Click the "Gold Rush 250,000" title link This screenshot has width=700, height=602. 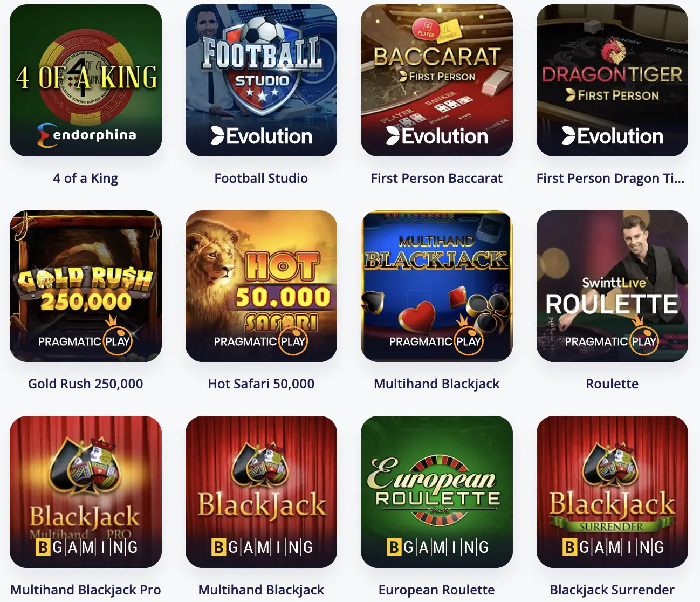[86, 384]
